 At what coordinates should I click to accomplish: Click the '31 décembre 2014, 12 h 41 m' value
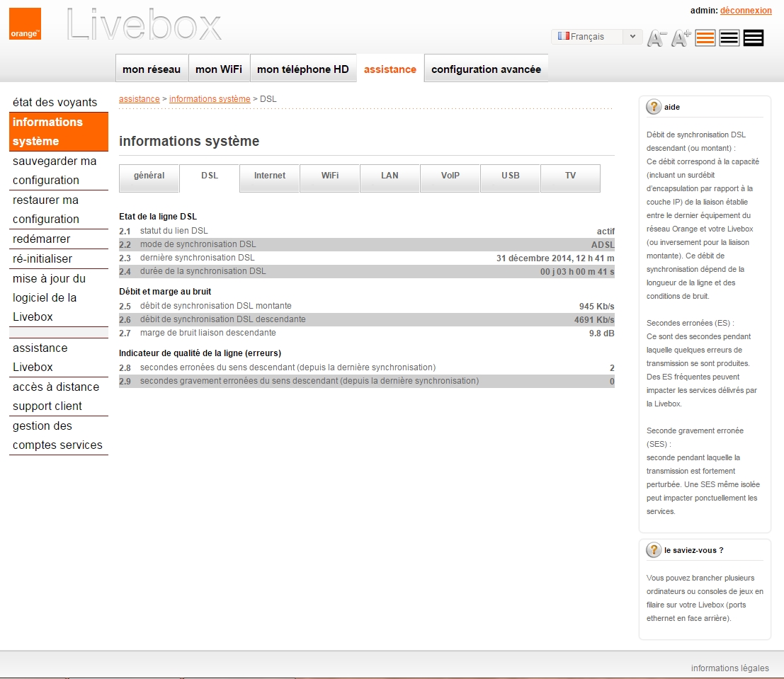point(555,258)
